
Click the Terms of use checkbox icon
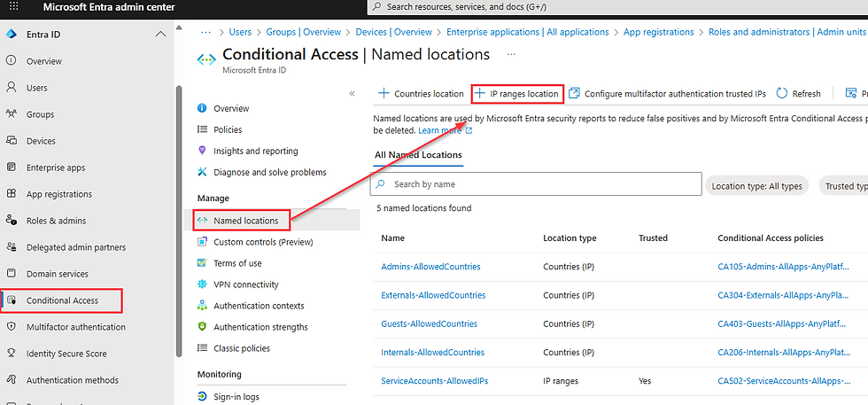click(x=202, y=263)
